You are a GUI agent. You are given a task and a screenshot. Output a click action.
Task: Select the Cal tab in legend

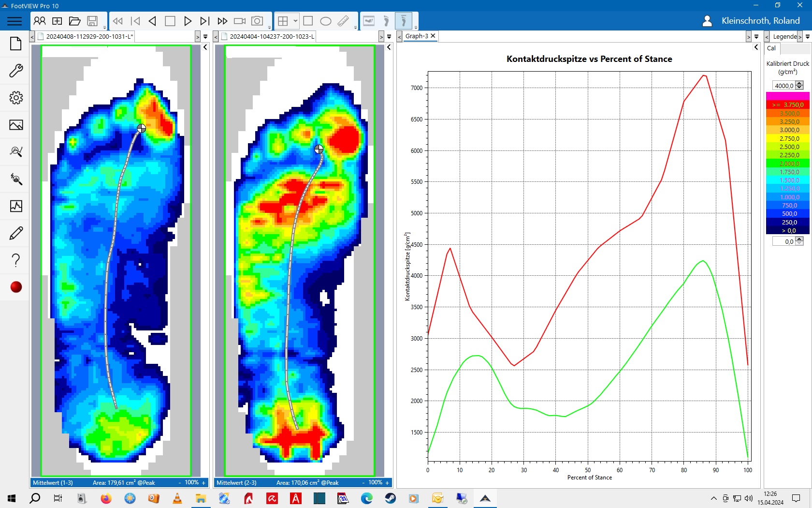[771, 48]
